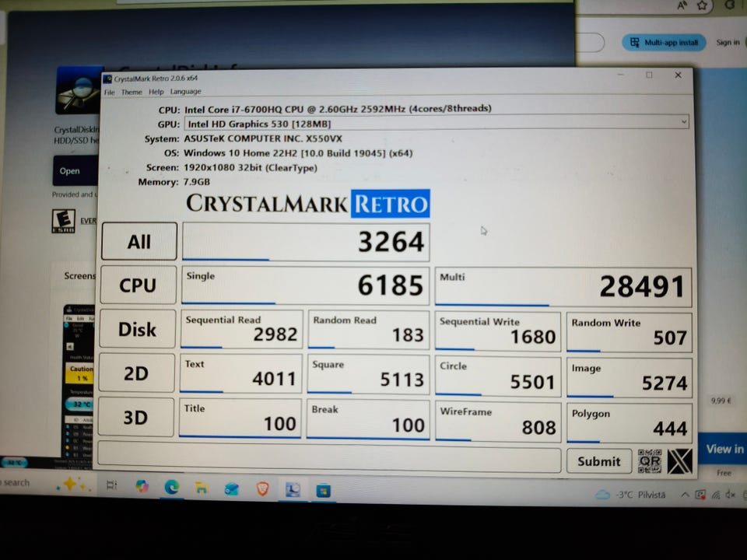The width and height of the screenshot is (747, 560).
Task: Run the CPU benchmark
Action: pyautogui.click(x=139, y=285)
